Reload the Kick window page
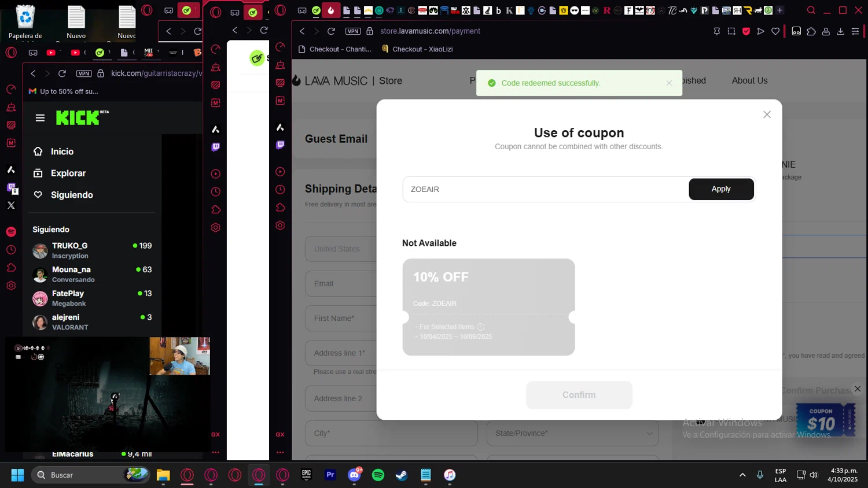Viewport: 868px width, 488px height. click(x=62, y=73)
